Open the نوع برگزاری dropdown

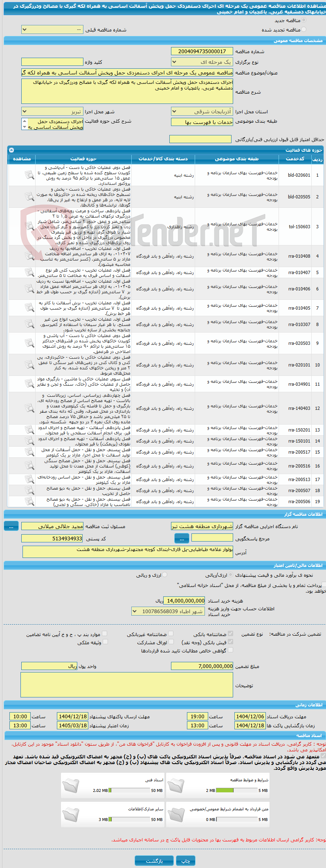click(202, 62)
